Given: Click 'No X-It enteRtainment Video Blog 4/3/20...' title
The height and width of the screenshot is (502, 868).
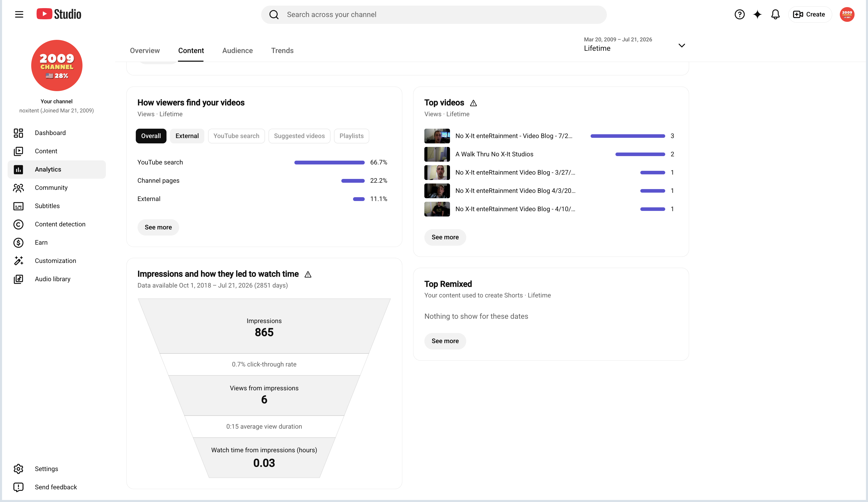Looking at the screenshot, I should [515, 191].
